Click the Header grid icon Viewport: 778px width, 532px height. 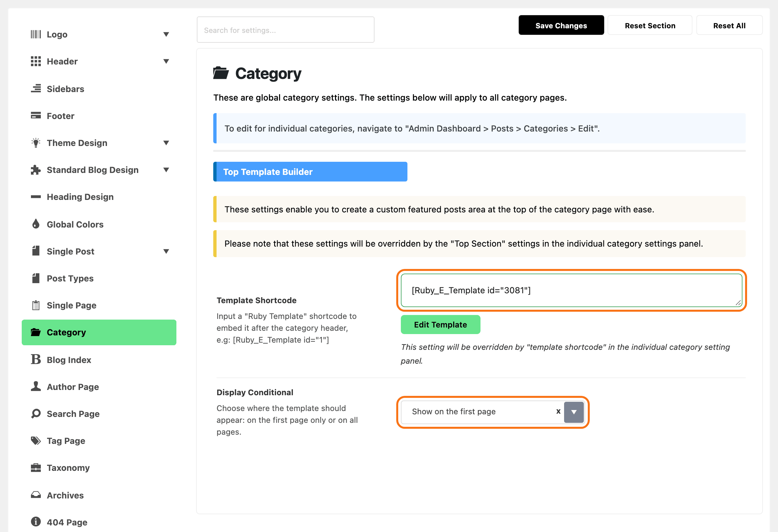[36, 61]
